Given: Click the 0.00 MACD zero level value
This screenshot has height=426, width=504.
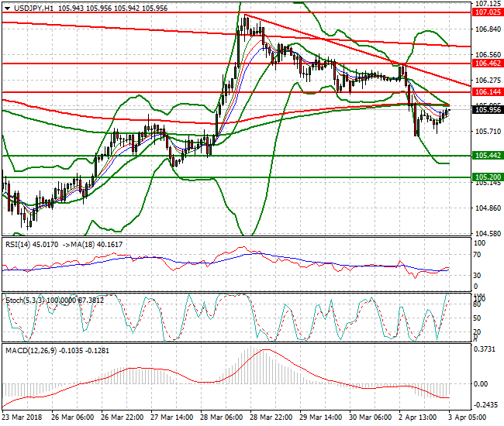Looking at the screenshot, I should point(481,384).
